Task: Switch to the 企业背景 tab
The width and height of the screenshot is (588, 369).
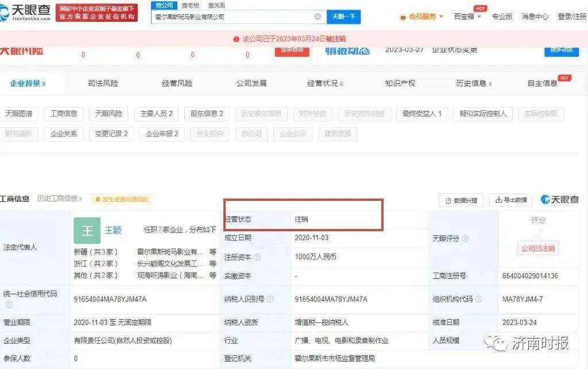Action: point(28,83)
